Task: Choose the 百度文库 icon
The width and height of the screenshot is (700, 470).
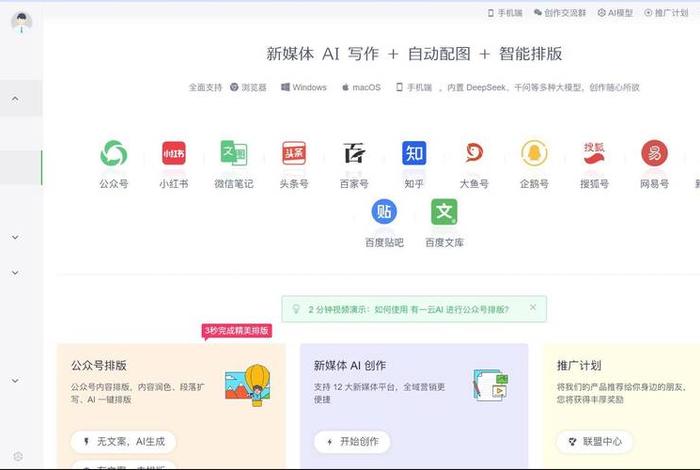Action: pos(444,212)
